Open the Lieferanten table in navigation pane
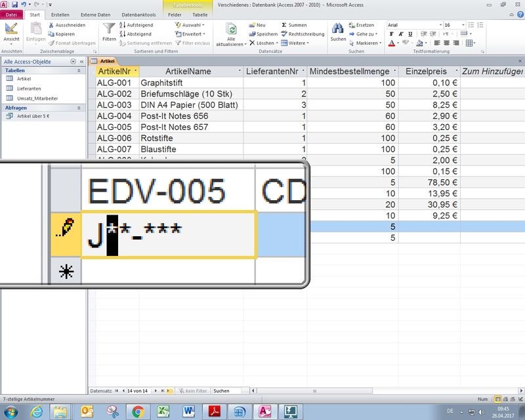Screen dimensions: 525x420 pyautogui.click(x=29, y=88)
